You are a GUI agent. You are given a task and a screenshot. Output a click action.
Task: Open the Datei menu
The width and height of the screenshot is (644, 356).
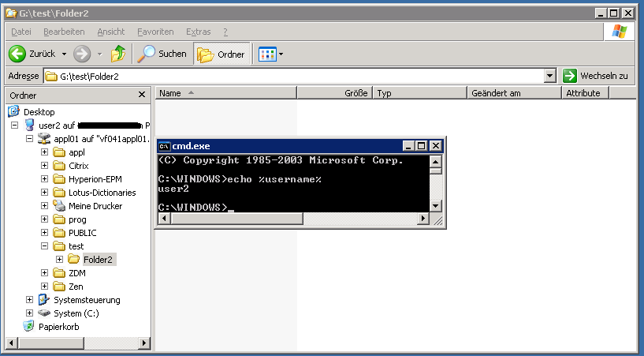pos(21,32)
